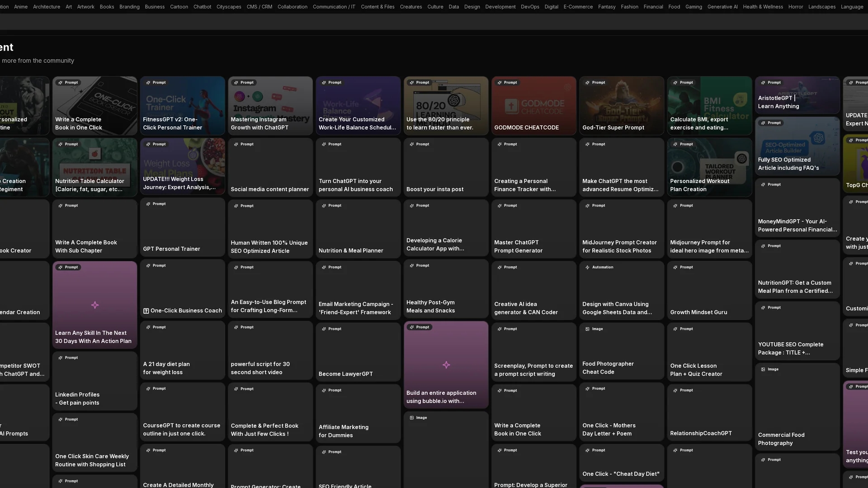This screenshot has width=868, height=488.
Task: Click Prompt badge on CourseGPT card
Action: tap(156, 389)
